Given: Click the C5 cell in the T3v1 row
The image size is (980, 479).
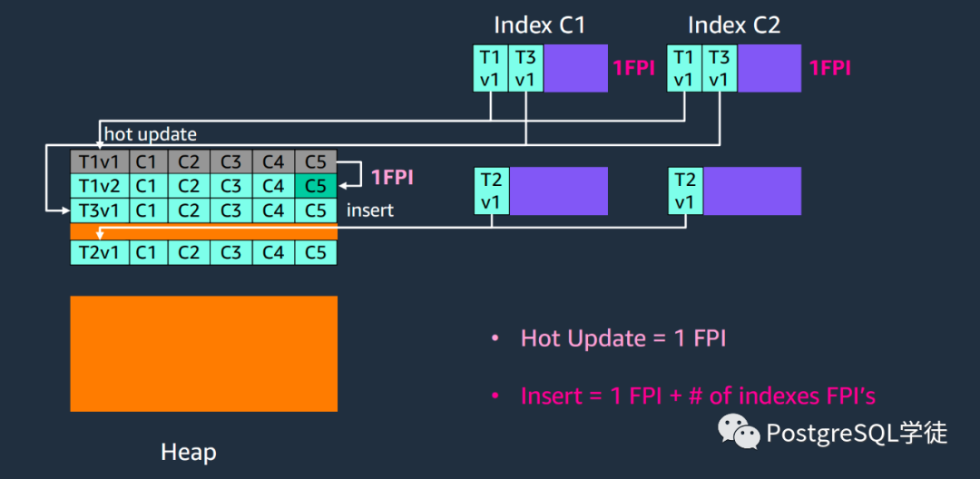Looking at the screenshot, I should (316, 210).
